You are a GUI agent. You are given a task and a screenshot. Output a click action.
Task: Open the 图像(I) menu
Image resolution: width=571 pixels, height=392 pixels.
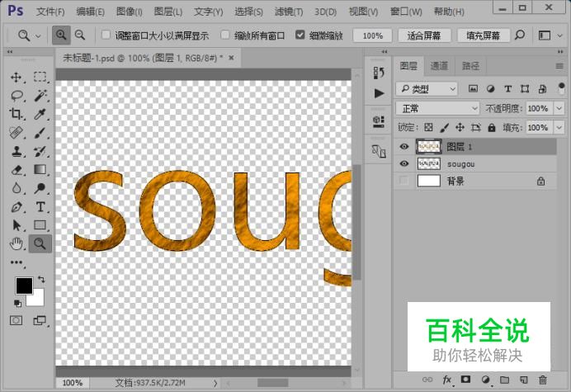tap(129, 12)
